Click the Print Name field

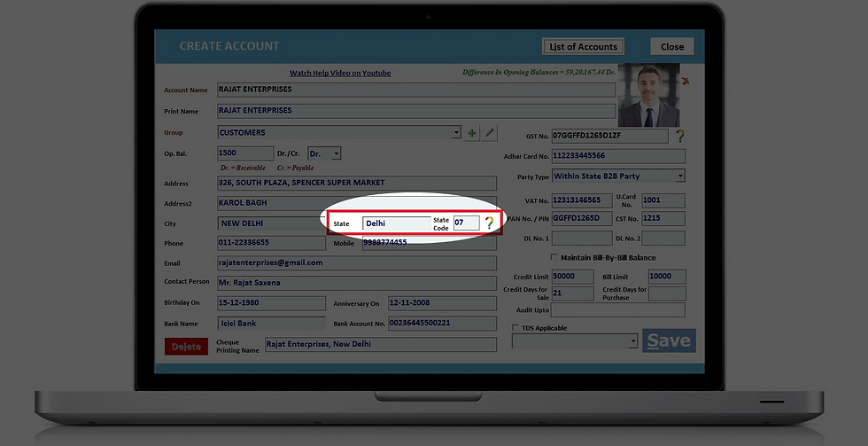tap(416, 111)
